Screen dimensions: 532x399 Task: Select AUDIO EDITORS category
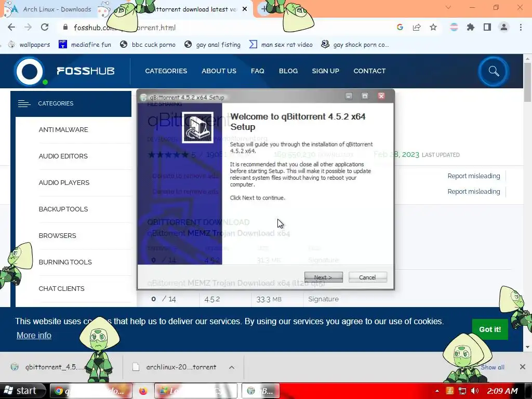[x=63, y=156]
